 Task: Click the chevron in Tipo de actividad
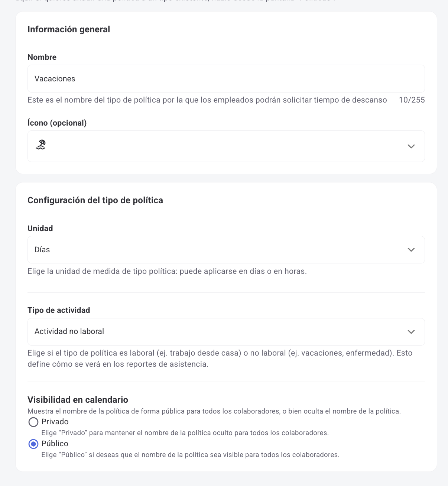(411, 332)
